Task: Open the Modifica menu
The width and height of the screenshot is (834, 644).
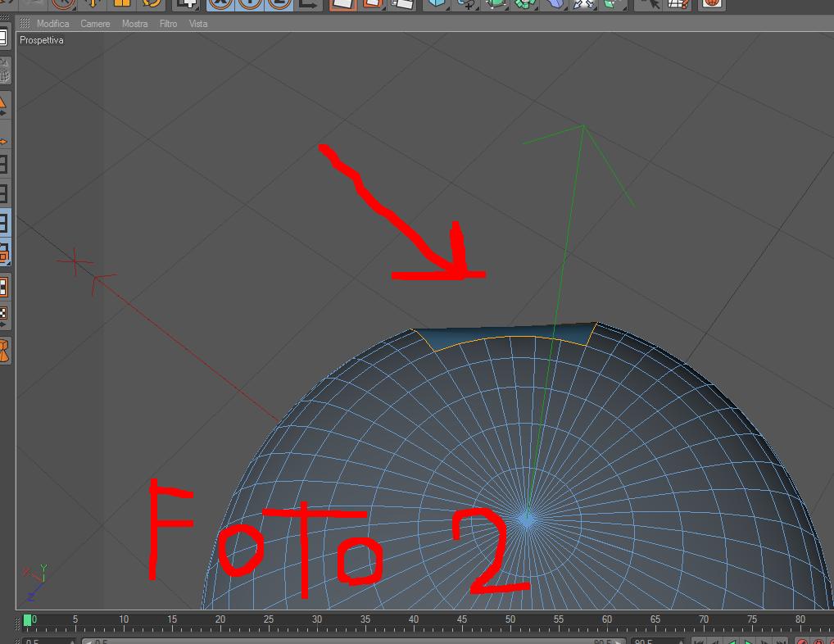Action: coord(52,24)
